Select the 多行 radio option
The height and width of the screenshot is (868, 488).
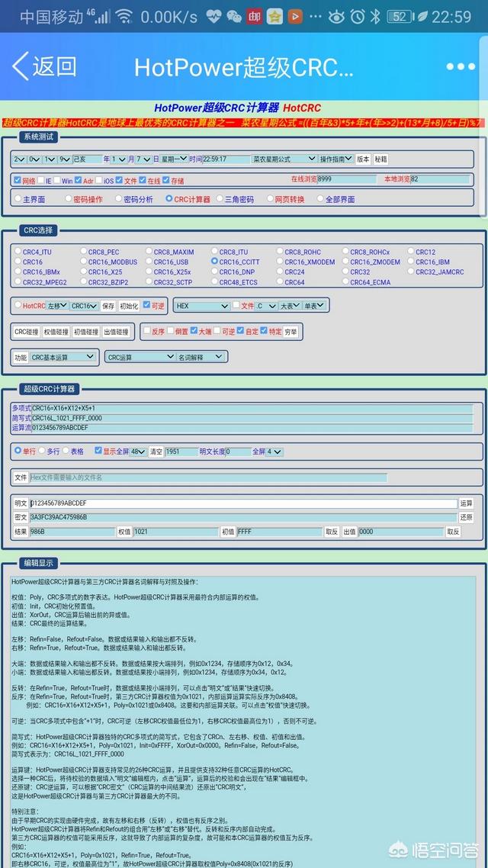[x=41, y=451]
